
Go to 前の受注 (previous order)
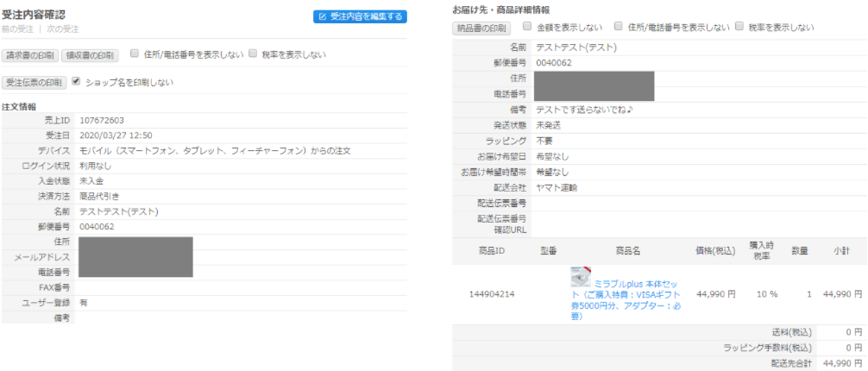(17, 30)
